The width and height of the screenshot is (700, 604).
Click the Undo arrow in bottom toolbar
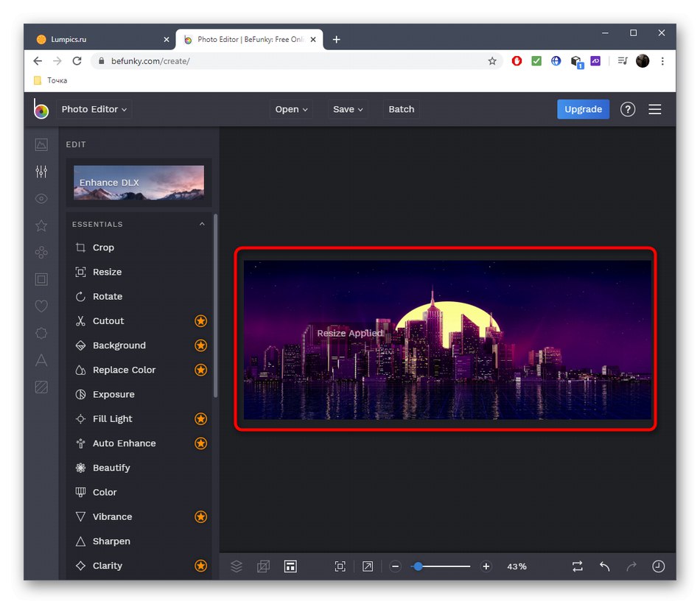(x=604, y=566)
